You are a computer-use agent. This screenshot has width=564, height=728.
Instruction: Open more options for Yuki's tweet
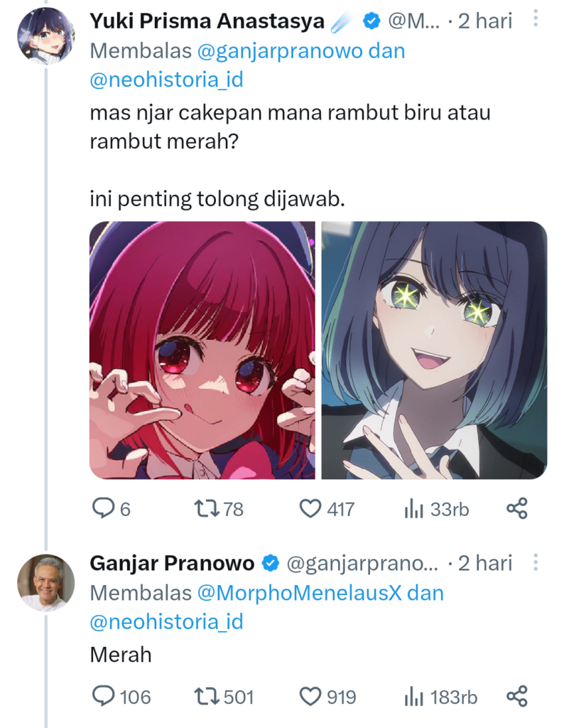[535, 21]
